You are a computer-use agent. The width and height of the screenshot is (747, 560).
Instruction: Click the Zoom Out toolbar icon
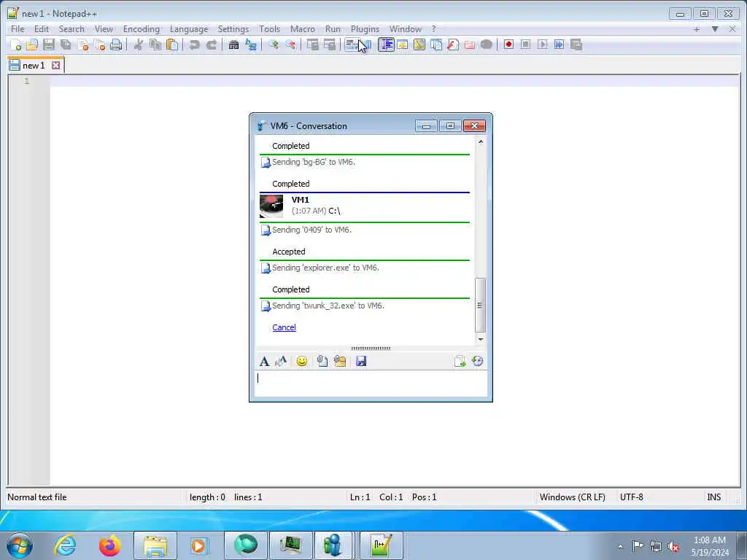290,44
